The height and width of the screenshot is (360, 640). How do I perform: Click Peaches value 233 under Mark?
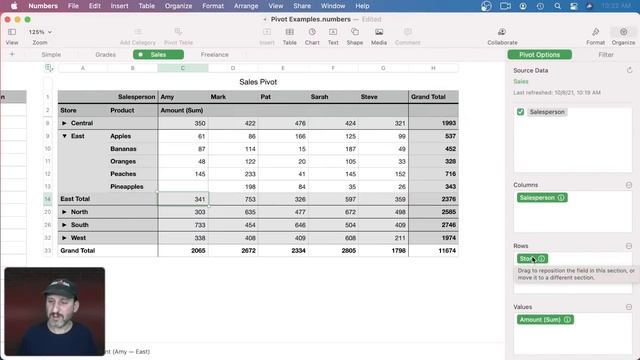[x=233, y=174]
